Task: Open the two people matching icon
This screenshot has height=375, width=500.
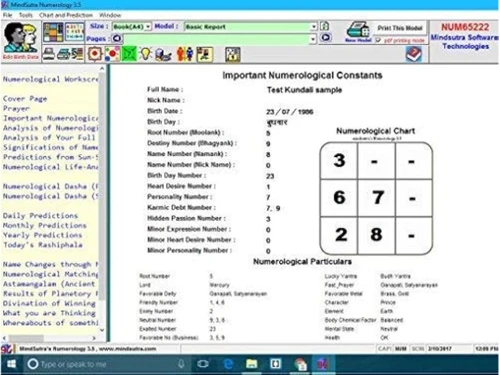Action: point(185,54)
